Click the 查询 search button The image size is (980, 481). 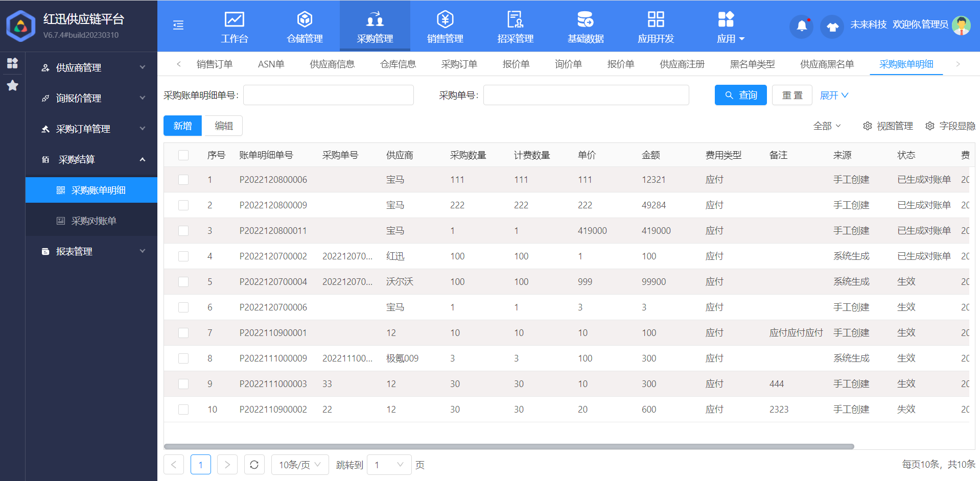coord(741,95)
